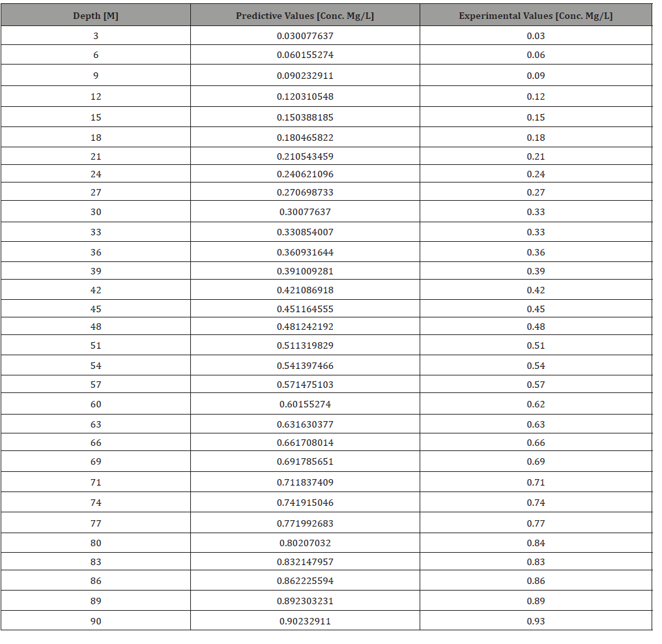Click depth cell 30

96,212
